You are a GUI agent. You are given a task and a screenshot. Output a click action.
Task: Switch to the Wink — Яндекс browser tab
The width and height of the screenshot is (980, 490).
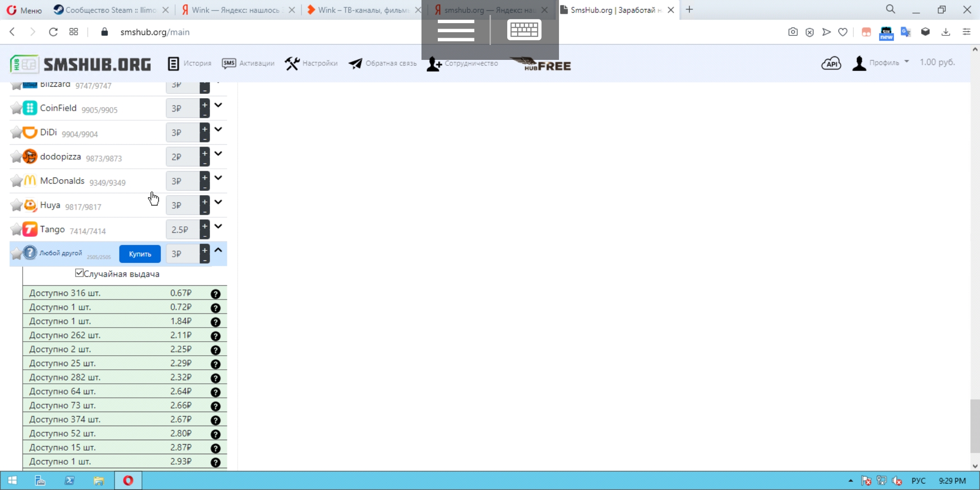click(235, 10)
